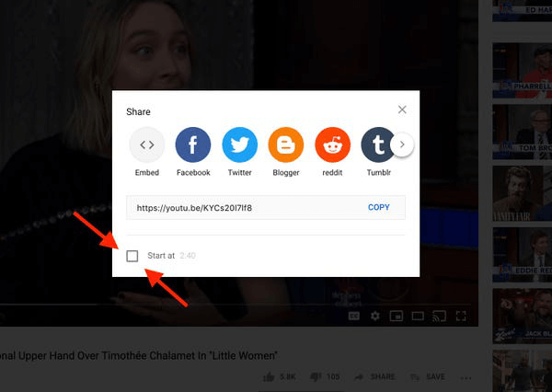Switch to miniplayer mode
This screenshot has width=552, height=392.
click(x=397, y=316)
